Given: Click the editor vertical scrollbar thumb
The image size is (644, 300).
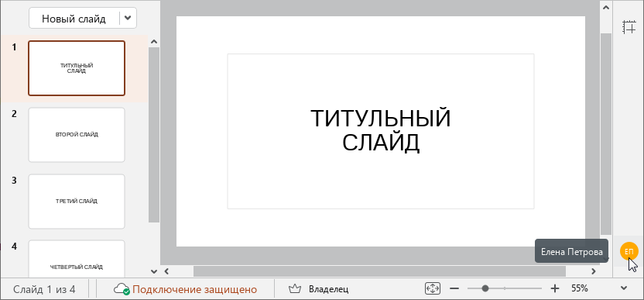Looking at the screenshot, I should 606,134.
